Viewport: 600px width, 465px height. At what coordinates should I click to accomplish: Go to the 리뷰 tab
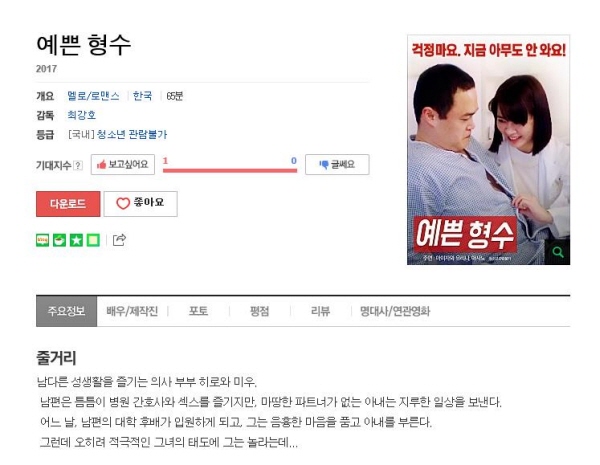point(320,311)
